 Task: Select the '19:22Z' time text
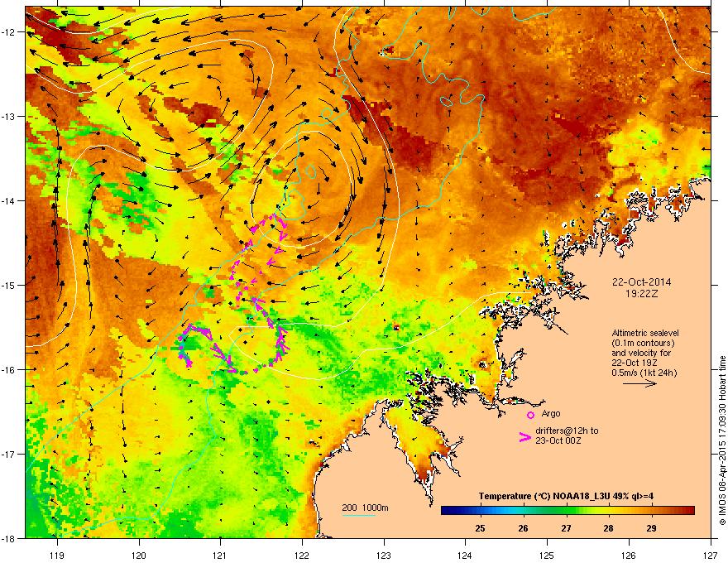tap(642, 294)
